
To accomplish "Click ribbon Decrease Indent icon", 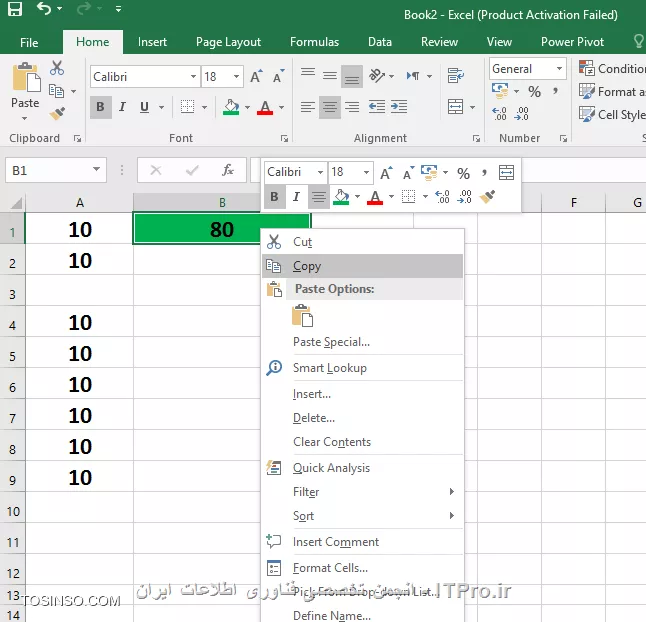I will pyautogui.click(x=377, y=107).
